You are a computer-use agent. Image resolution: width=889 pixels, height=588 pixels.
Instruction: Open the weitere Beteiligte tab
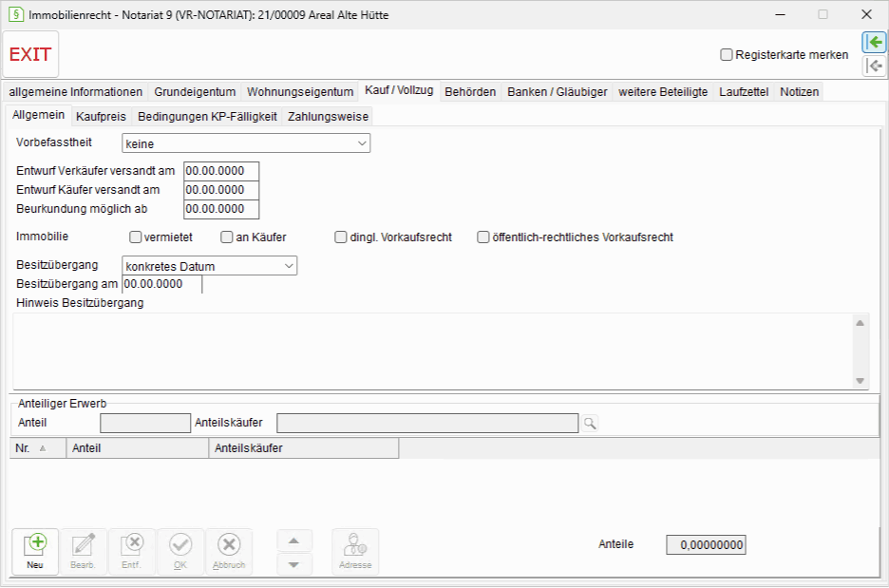point(663,92)
